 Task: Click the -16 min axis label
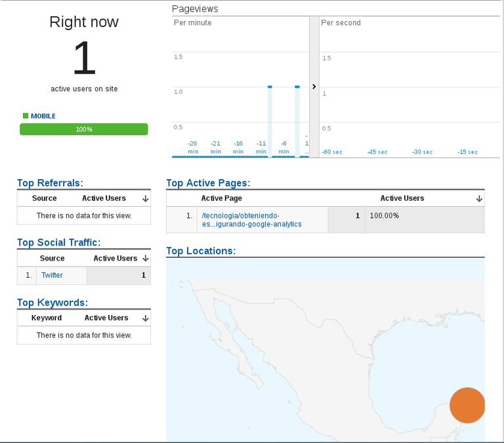(x=238, y=147)
